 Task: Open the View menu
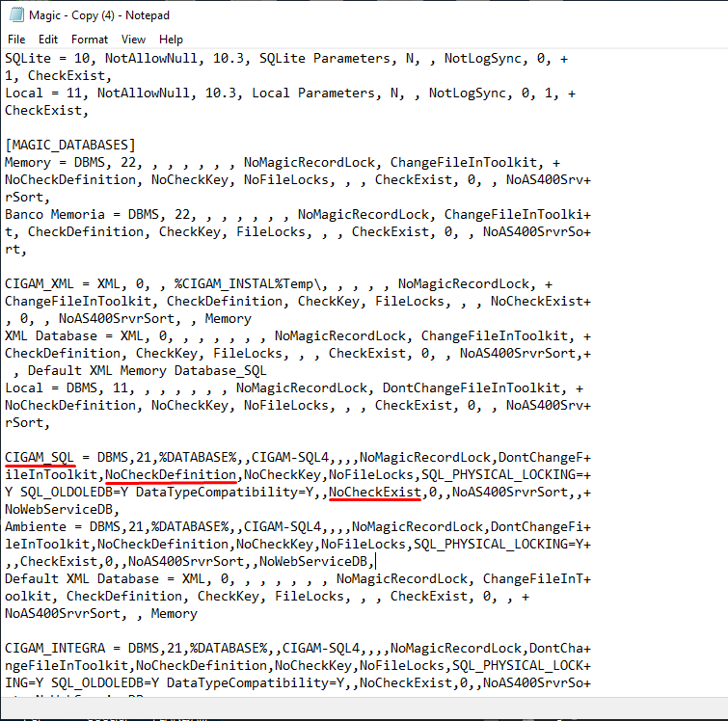[133, 40]
